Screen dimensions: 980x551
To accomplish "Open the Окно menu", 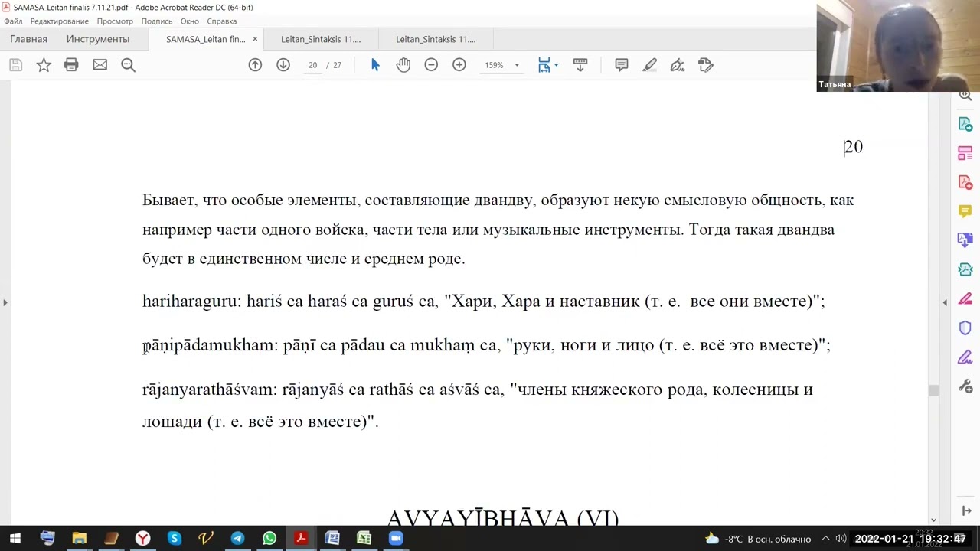I will pyautogui.click(x=189, y=21).
